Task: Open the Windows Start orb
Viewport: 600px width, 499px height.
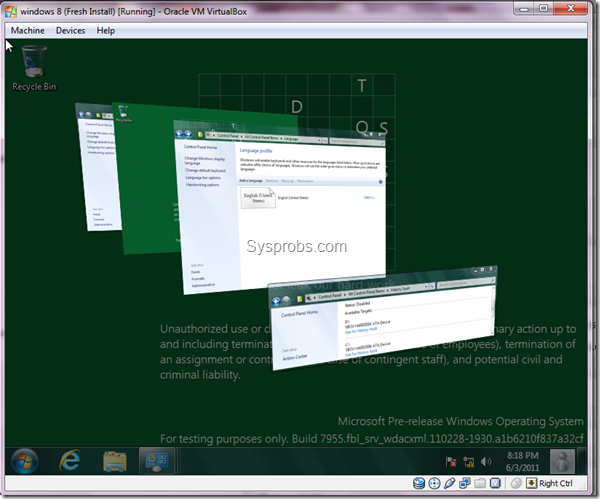Action: [24, 461]
